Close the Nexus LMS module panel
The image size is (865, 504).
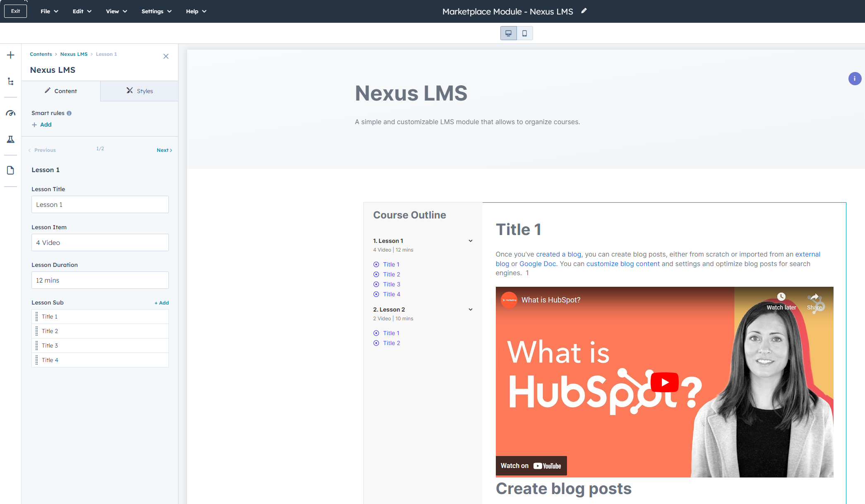[166, 56]
